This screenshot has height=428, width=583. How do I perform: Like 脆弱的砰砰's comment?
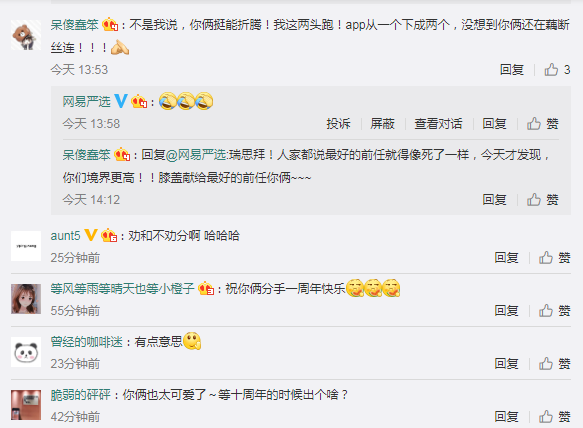click(554, 416)
